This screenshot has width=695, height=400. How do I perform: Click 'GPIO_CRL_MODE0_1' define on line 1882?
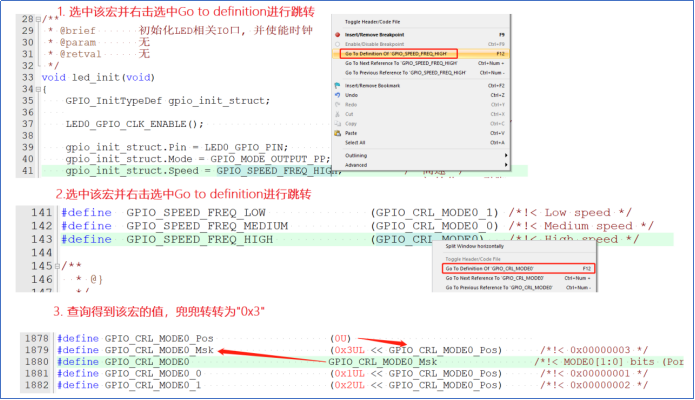coord(153,385)
